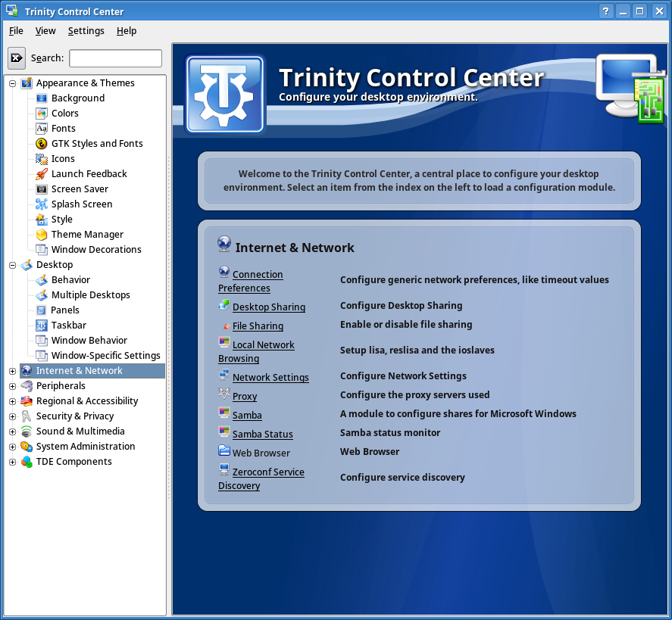The height and width of the screenshot is (620, 672).
Task: Click the Peripherals category icon
Action: pos(27,386)
